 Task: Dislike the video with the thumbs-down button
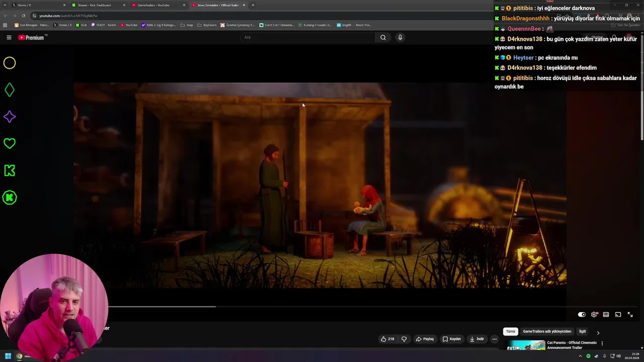[404, 339]
